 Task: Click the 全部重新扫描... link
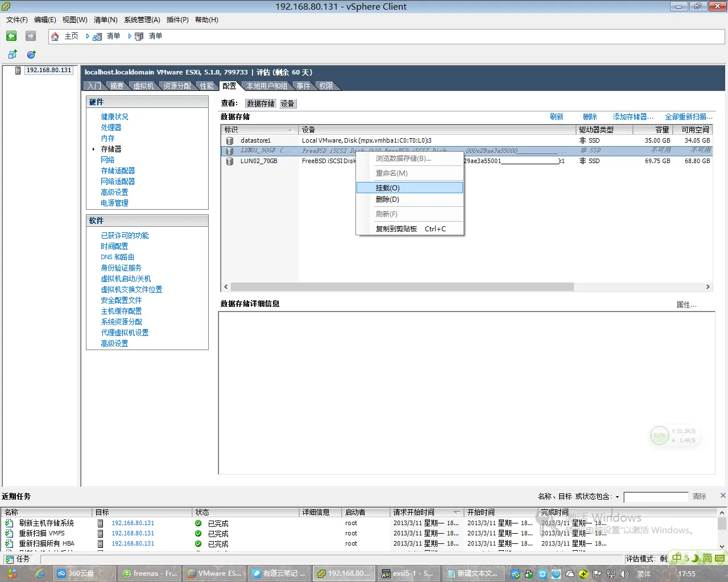point(689,117)
